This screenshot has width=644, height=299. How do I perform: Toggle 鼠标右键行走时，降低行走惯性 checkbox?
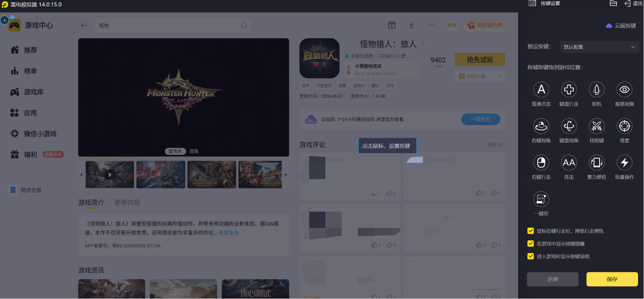tap(531, 231)
